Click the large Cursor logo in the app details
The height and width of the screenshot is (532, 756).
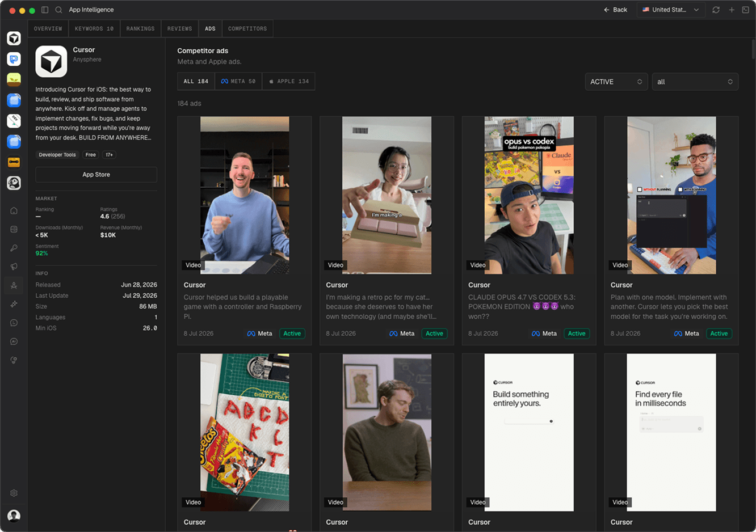click(x=51, y=61)
